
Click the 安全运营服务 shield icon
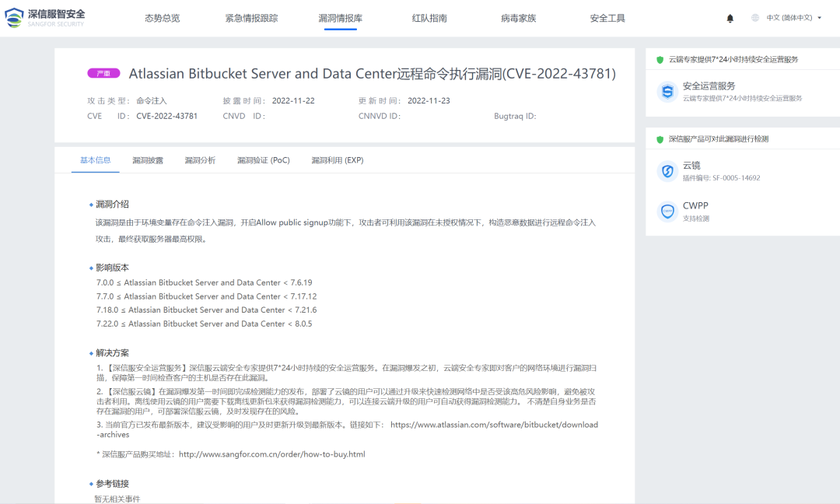pyautogui.click(x=667, y=92)
